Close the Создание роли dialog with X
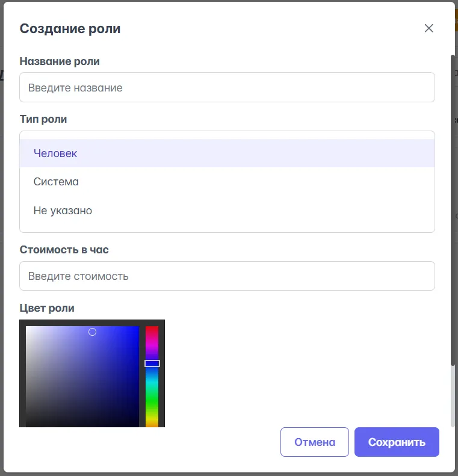 [429, 28]
